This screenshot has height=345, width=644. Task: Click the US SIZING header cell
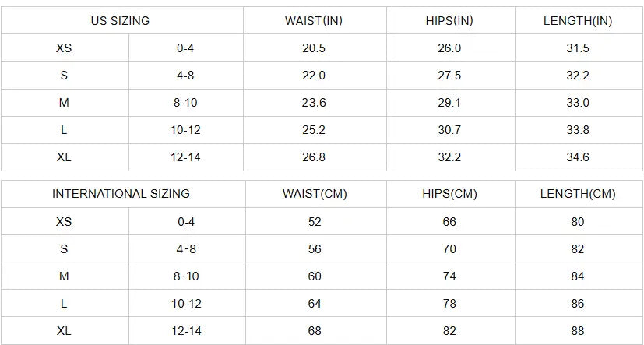[x=120, y=21]
